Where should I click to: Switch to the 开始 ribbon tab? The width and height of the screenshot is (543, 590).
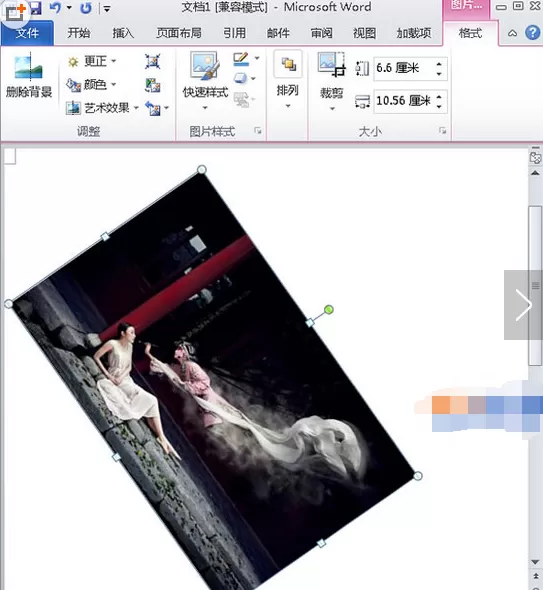point(79,33)
